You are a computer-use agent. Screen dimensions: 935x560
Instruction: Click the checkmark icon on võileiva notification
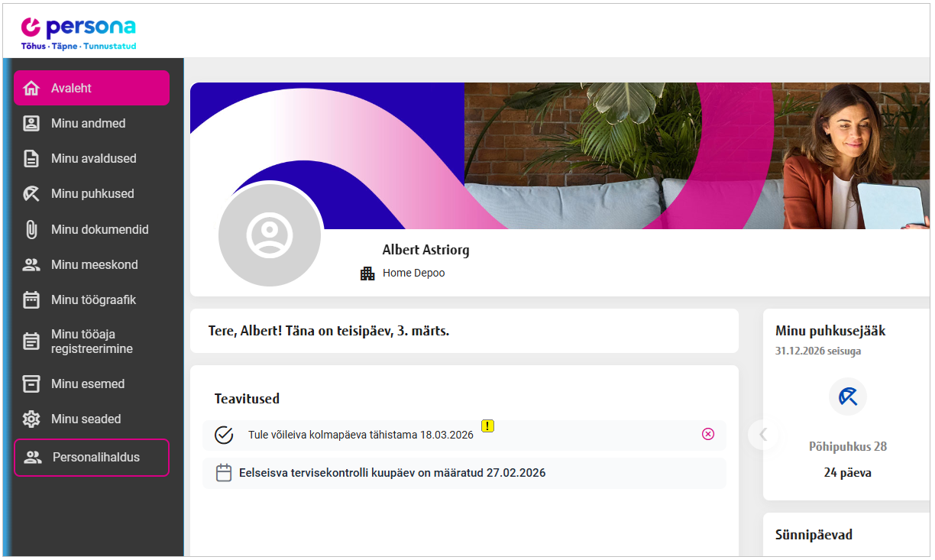coord(224,435)
